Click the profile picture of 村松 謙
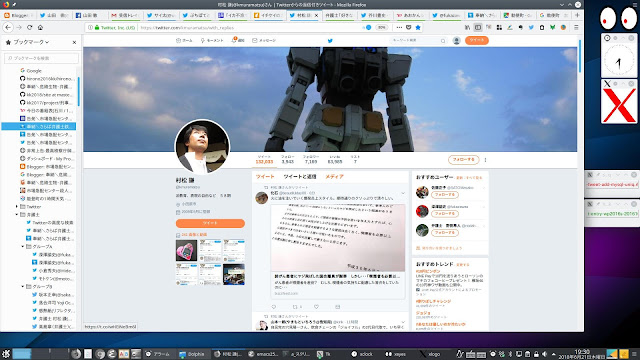The image size is (640, 360). pos(202,147)
